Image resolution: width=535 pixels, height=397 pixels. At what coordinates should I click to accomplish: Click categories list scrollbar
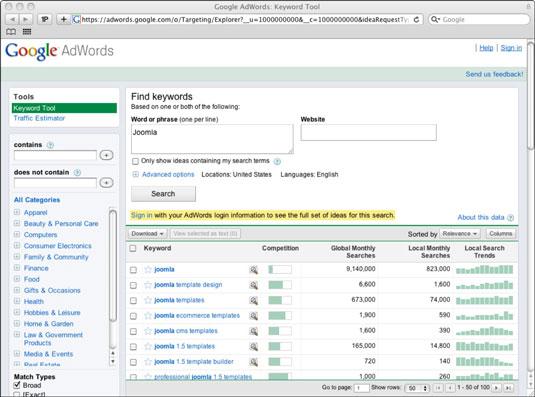(x=113, y=266)
